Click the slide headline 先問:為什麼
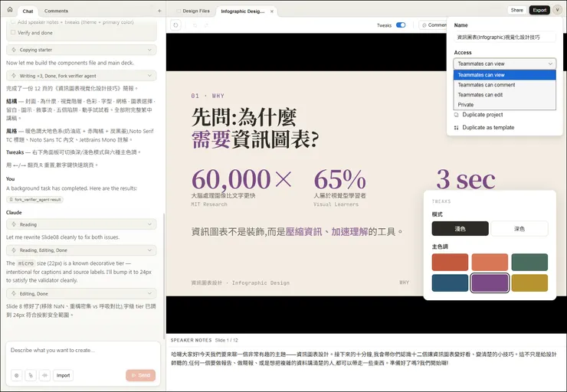Image resolution: width=567 pixels, height=392 pixels. [244, 117]
